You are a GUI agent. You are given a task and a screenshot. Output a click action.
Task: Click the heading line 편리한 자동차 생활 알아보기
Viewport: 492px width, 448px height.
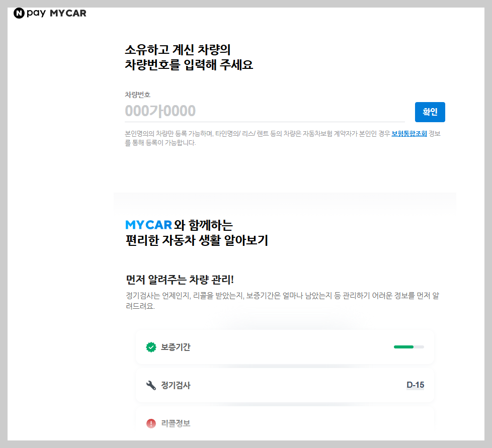pyautogui.click(x=197, y=240)
